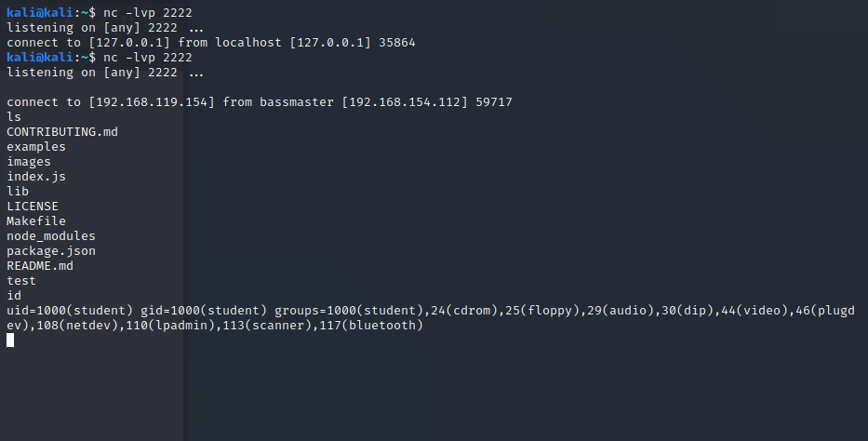The height and width of the screenshot is (441, 868).
Task: Select the test directory entry
Action: pos(21,280)
